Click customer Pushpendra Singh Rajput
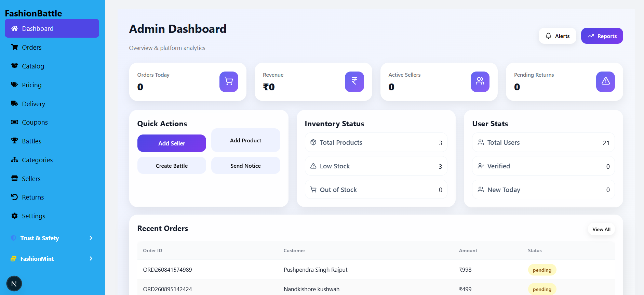Viewport: 644px width, 295px height. pyautogui.click(x=316, y=270)
